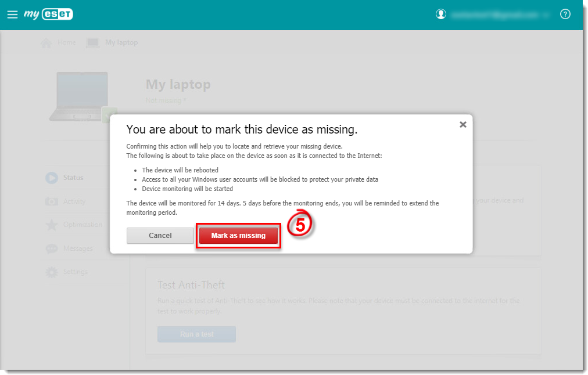Click 'The device will be rebooted' bullet
The height and width of the screenshot is (375, 588).
click(x=180, y=170)
